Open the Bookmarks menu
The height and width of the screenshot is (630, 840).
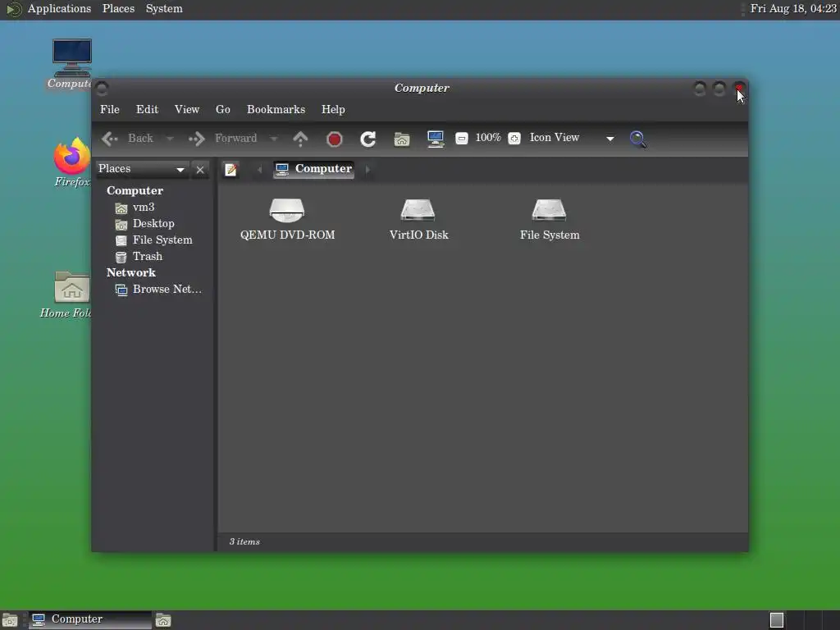coord(276,109)
